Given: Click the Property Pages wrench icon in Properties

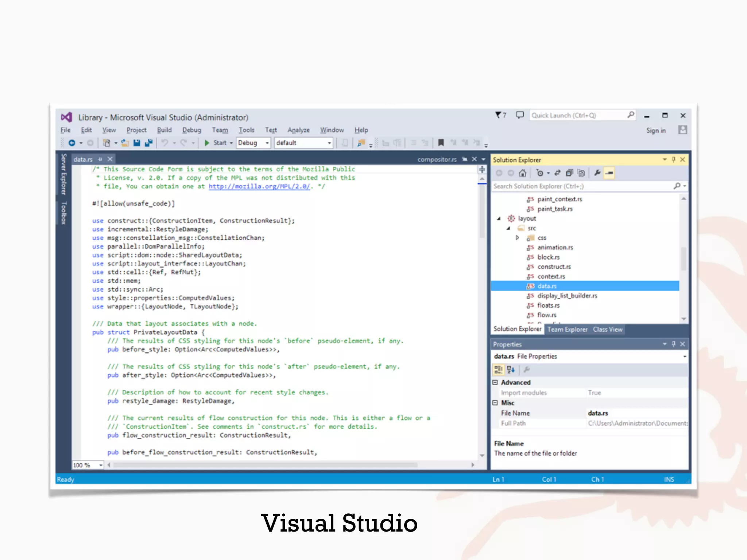Looking at the screenshot, I should coord(527,370).
